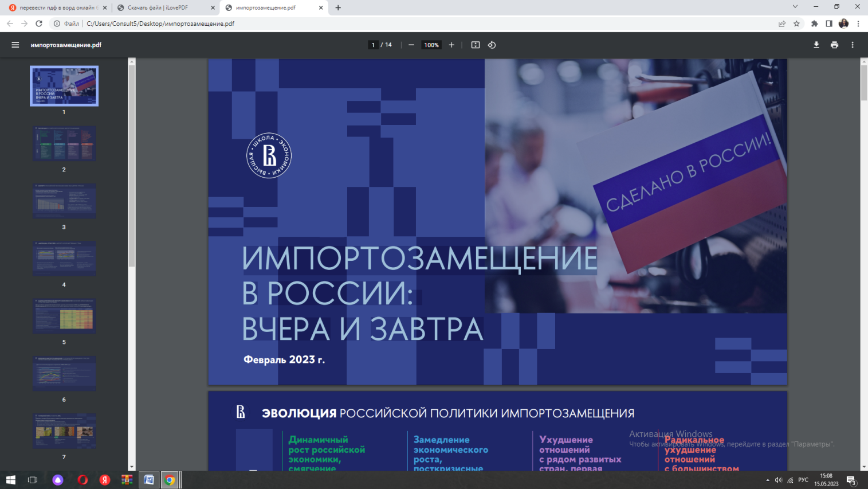Select page 5 thumbnail

tap(64, 316)
